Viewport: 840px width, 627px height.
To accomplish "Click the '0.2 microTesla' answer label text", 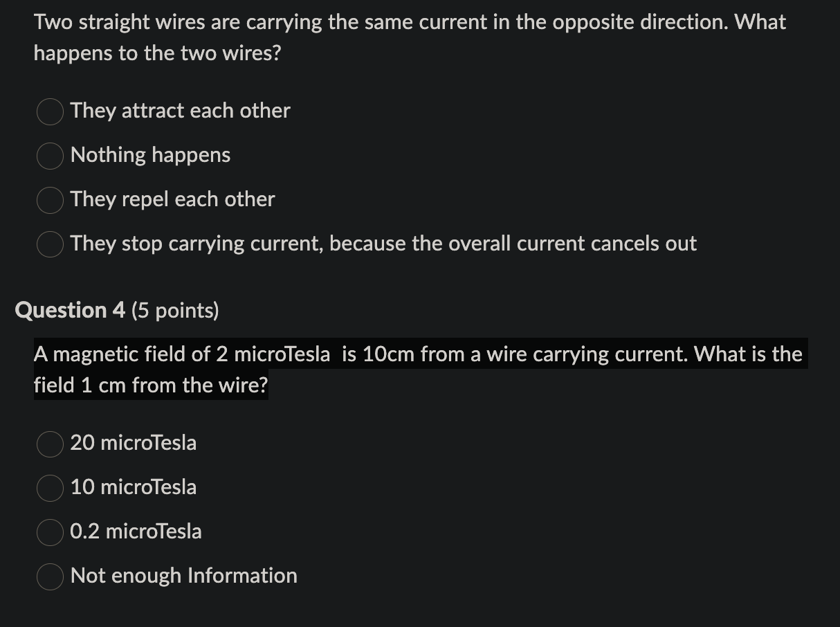I will coord(136,531).
